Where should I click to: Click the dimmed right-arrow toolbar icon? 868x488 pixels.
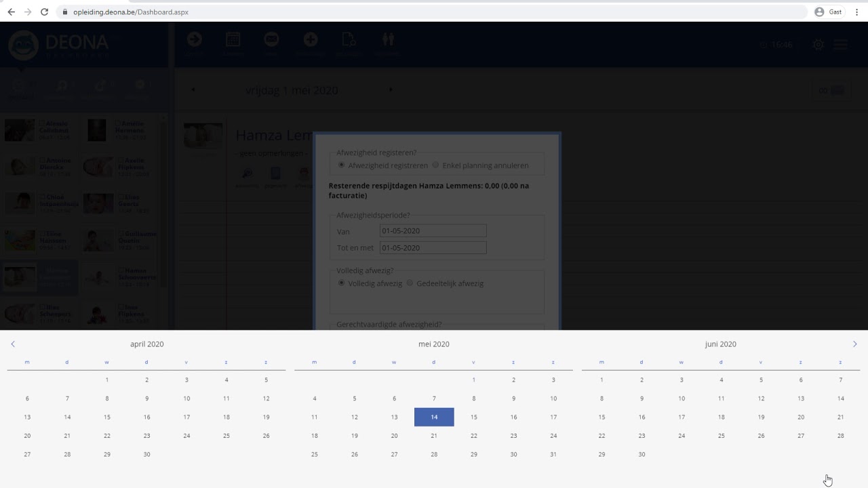click(194, 39)
